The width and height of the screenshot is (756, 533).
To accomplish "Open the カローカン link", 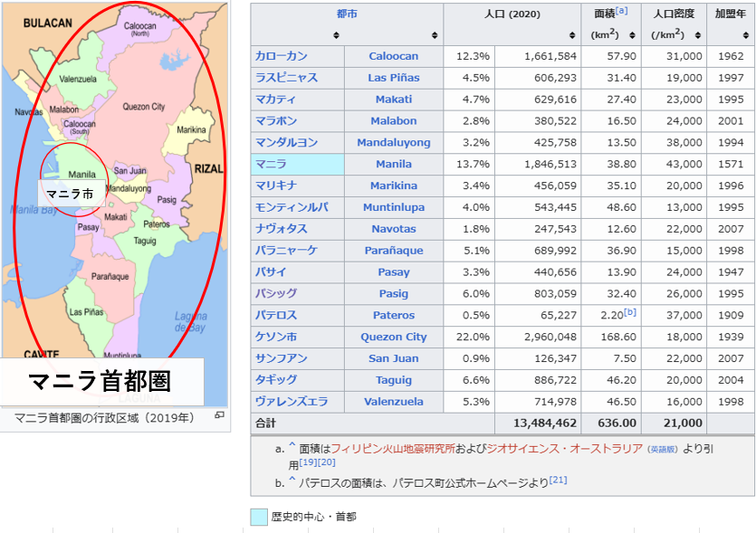I will point(281,56).
